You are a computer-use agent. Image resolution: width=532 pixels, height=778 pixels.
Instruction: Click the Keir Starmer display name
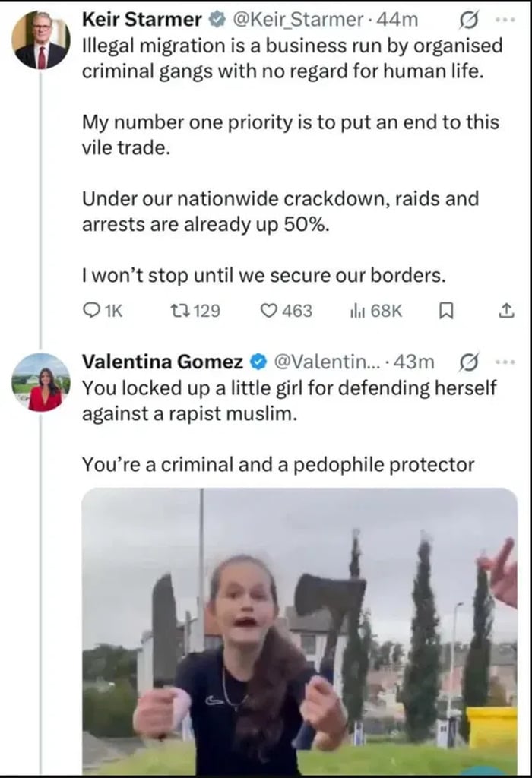point(142,21)
